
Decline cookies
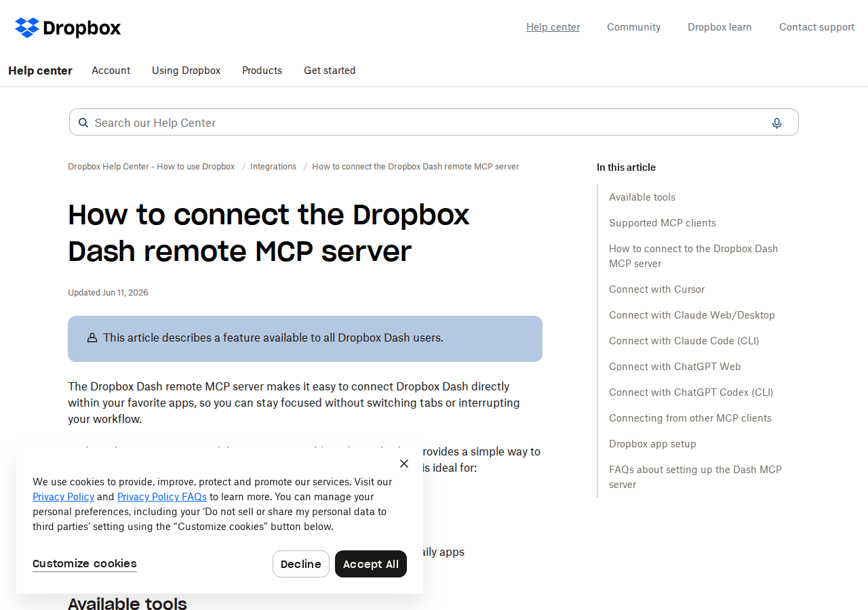point(301,564)
